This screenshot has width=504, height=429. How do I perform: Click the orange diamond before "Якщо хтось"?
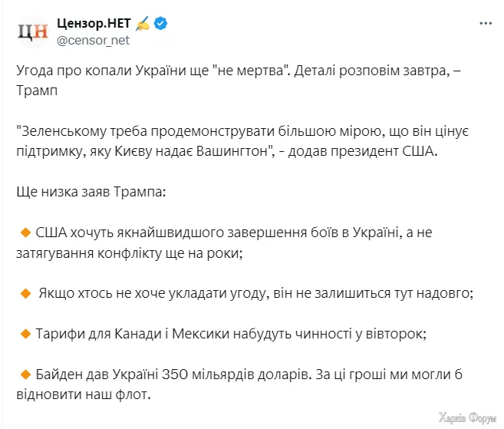(x=25, y=292)
